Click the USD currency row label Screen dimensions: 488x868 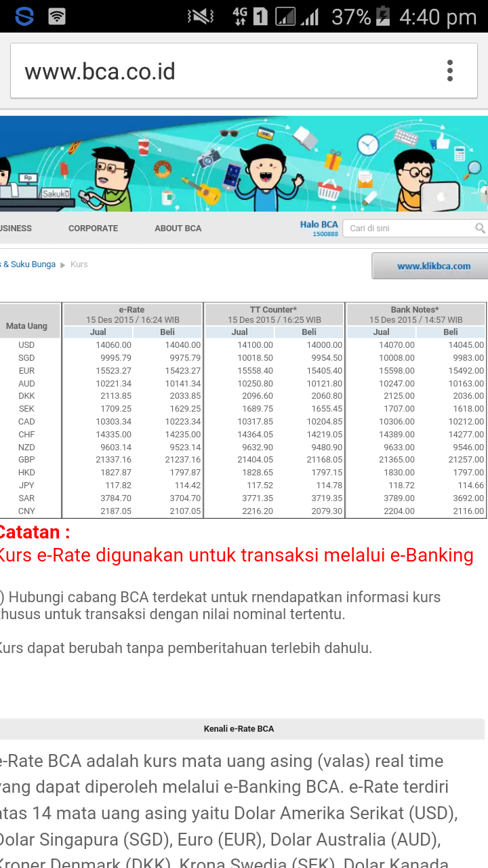(26, 345)
